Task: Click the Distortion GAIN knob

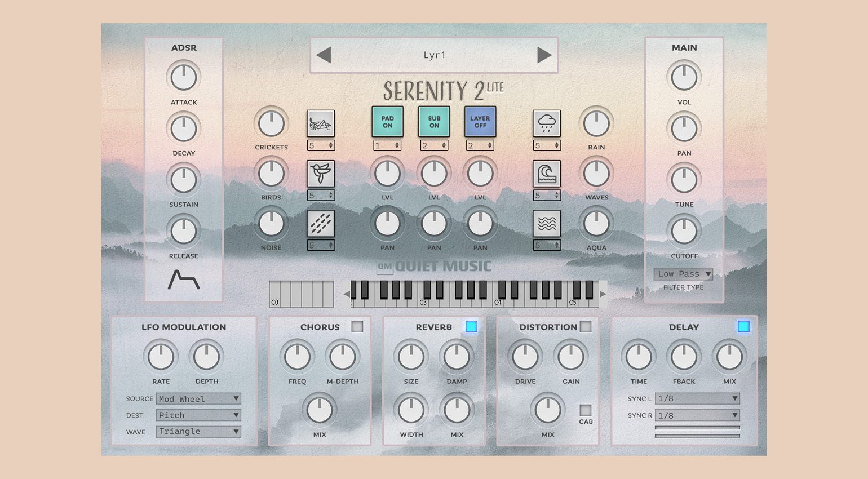Action: (571, 357)
